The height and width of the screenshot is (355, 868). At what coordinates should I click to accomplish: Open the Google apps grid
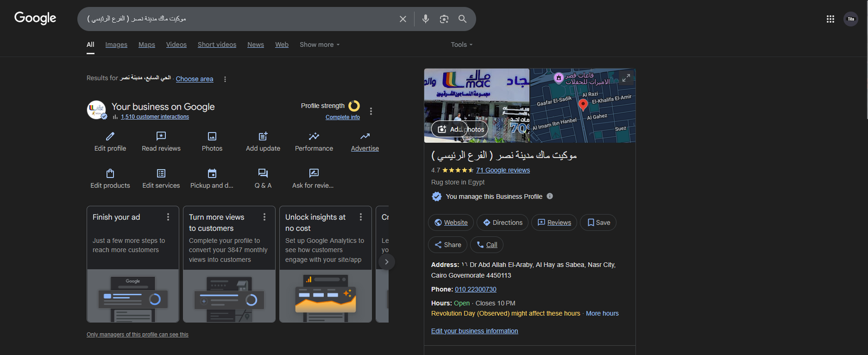pyautogui.click(x=830, y=19)
